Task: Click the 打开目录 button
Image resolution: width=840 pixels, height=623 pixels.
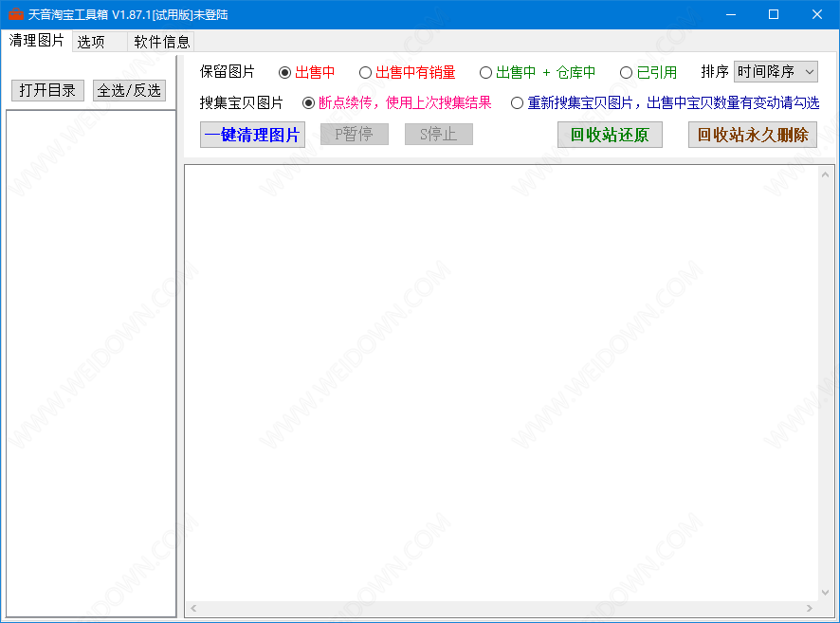Action: (x=47, y=90)
